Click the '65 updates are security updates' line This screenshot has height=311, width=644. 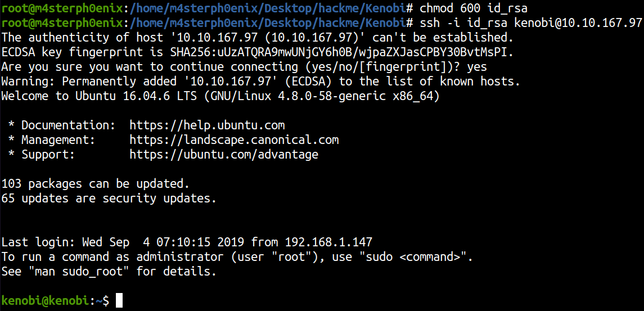(x=109, y=198)
